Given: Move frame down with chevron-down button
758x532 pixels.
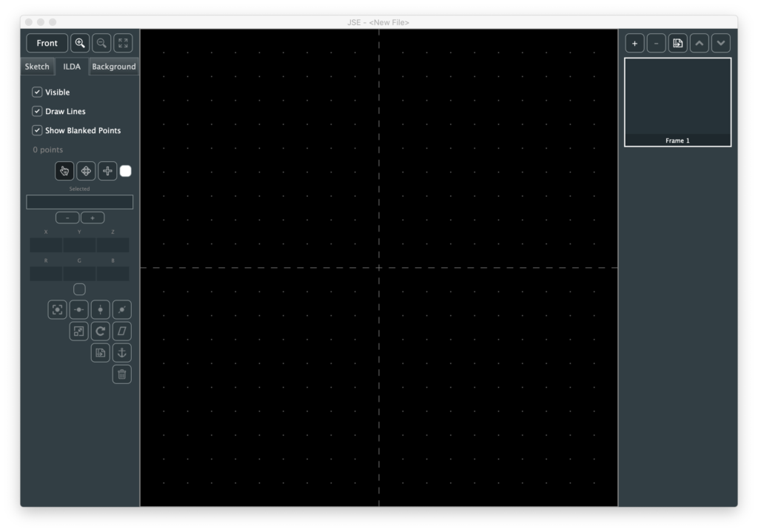Looking at the screenshot, I should (x=720, y=44).
